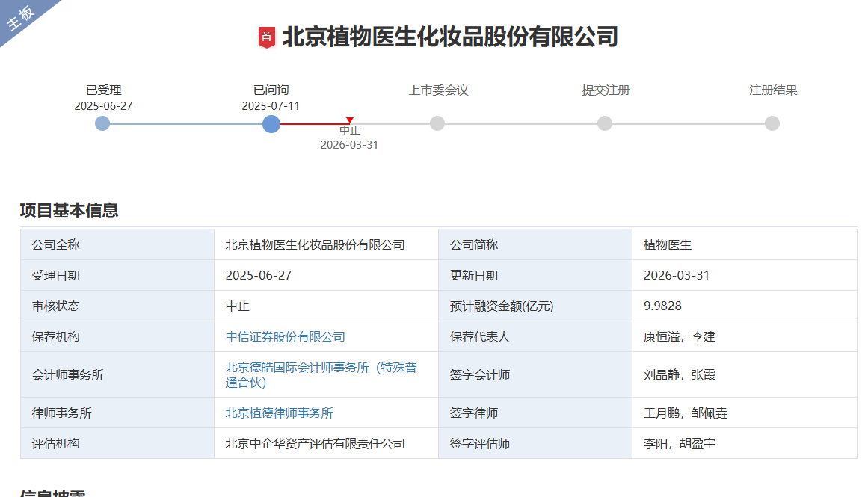Click the 9.9828 estimated financing value
The width and height of the screenshot is (868, 497).
coord(662,306)
